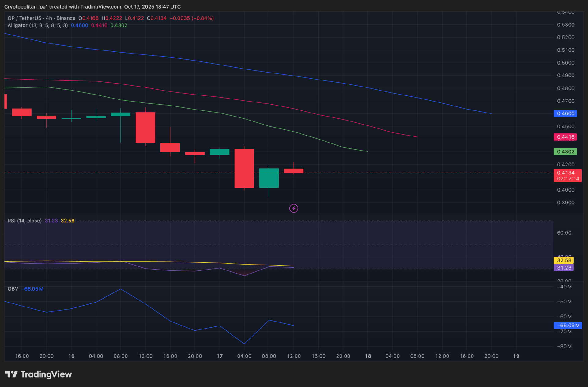Select the Alligator indicator legend
Viewport: 588px width, 387px height.
tap(37, 25)
